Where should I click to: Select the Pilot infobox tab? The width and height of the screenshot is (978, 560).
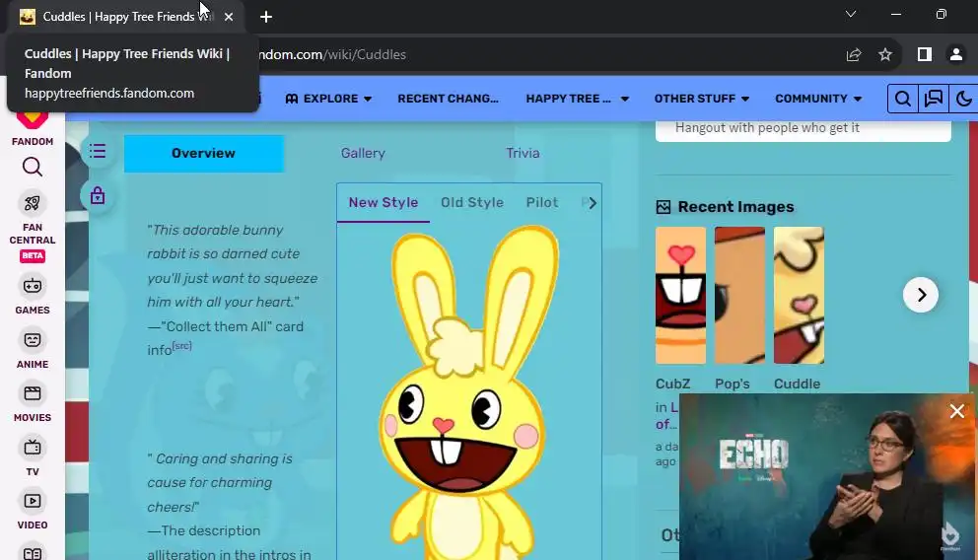tap(542, 203)
